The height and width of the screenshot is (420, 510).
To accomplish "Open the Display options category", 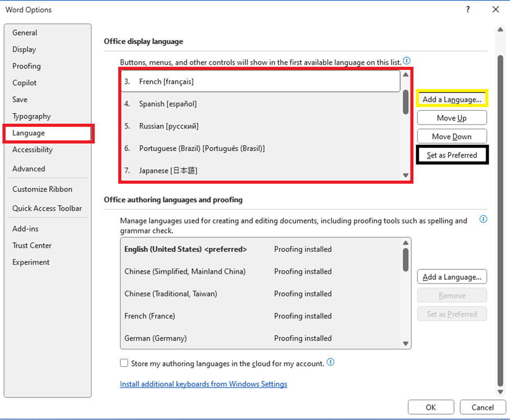I will click(x=48, y=50).
